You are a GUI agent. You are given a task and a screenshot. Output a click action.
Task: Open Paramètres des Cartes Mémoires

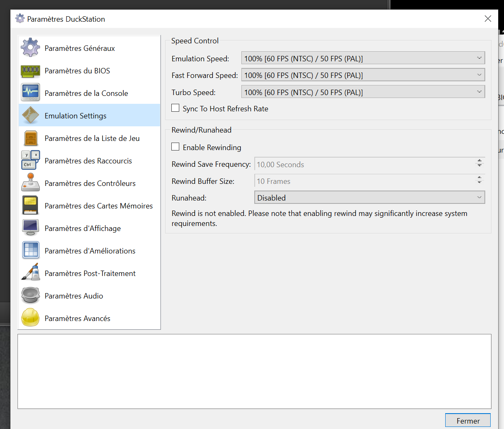coord(90,206)
